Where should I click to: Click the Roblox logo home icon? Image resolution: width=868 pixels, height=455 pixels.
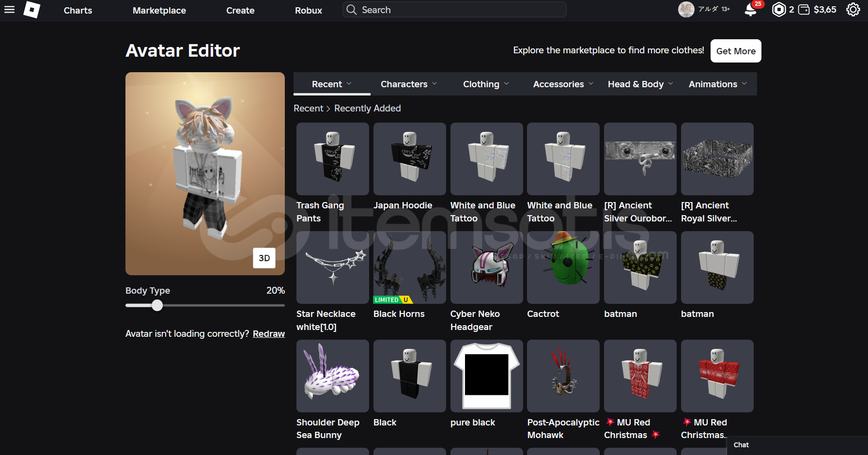[32, 10]
